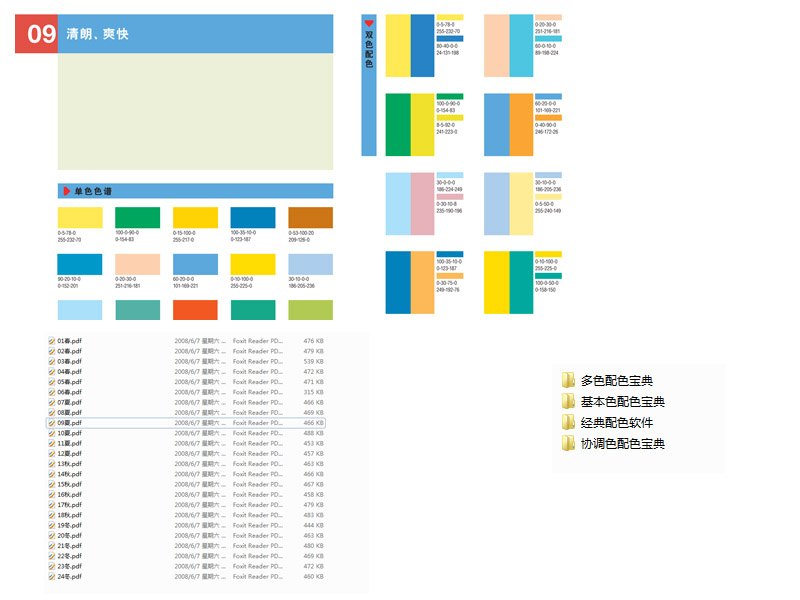Select the file name 07夏.pdf
This screenshot has width=800, height=600.
pyautogui.click(x=69, y=402)
